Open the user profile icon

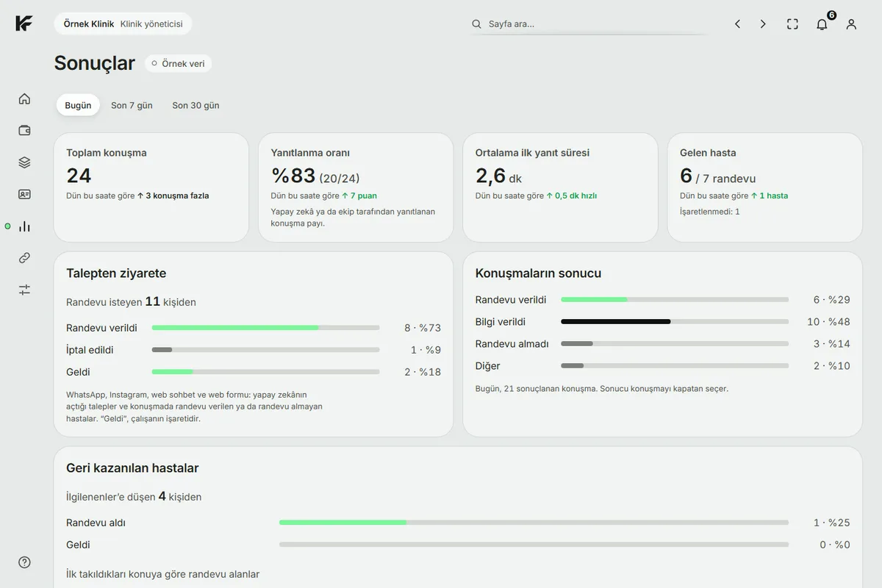[x=851, y=24]
